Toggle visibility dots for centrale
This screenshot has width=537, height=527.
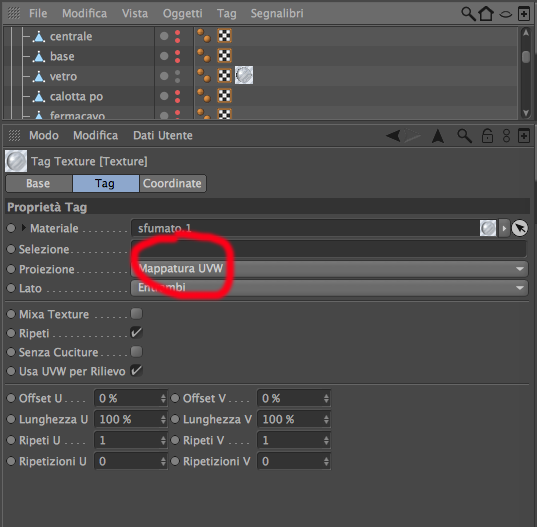[177, 36]
